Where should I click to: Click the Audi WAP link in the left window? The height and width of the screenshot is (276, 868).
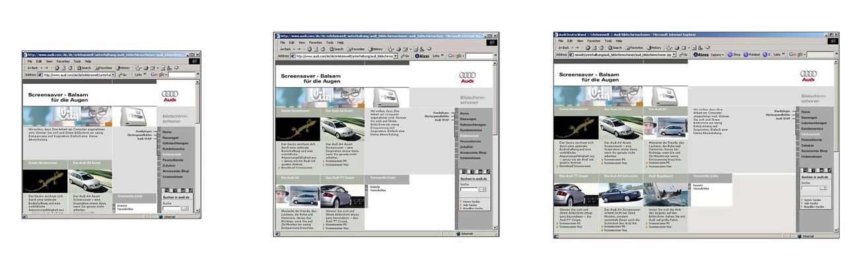(143, 139)
